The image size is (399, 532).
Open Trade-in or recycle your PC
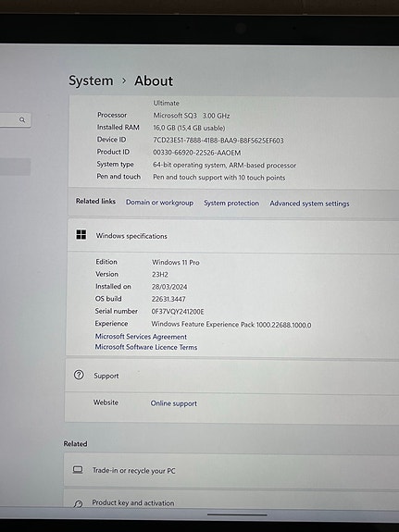coord(231,471)
